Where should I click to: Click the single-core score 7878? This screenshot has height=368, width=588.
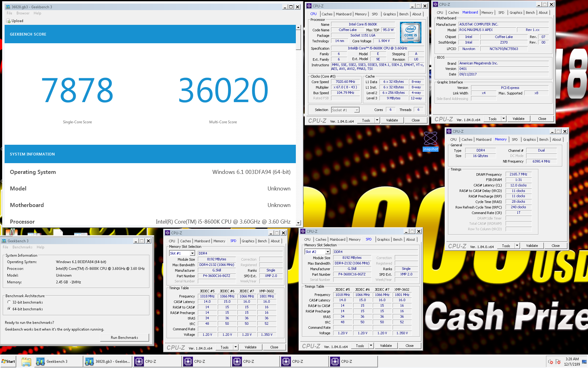click(x=77, y=90)
